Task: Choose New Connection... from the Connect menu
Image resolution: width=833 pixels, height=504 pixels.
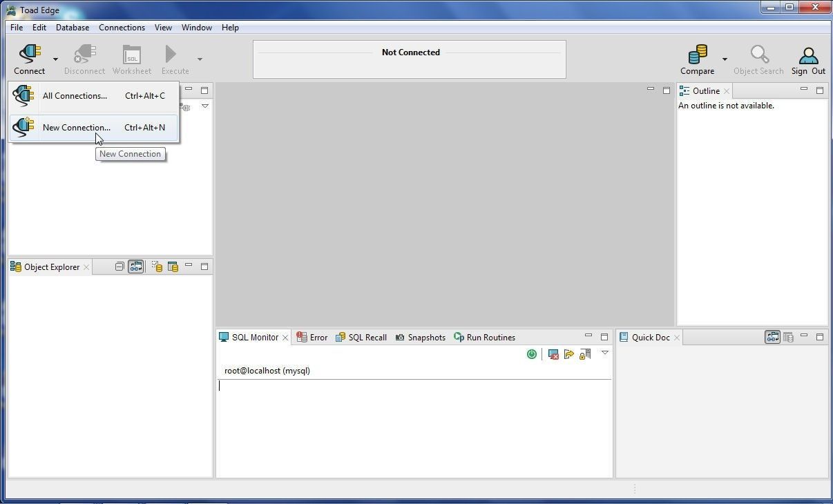Action: click(94, 128)
